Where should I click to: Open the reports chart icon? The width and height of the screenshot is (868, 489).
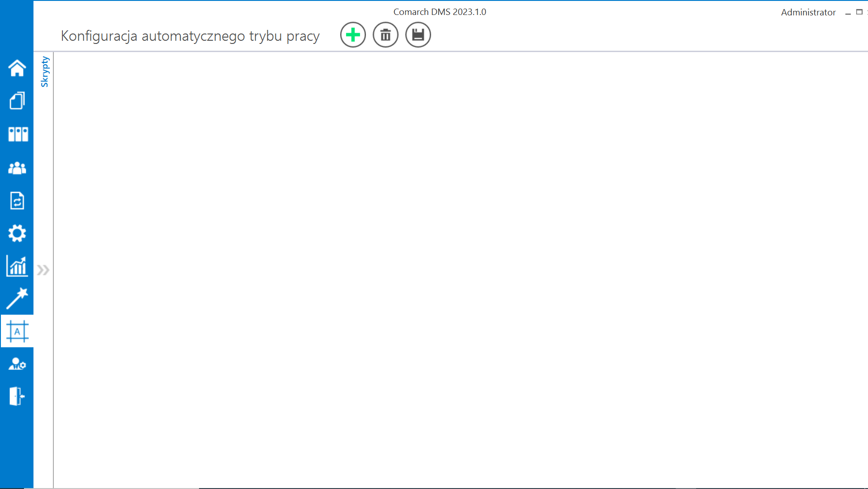pos(17,266)
